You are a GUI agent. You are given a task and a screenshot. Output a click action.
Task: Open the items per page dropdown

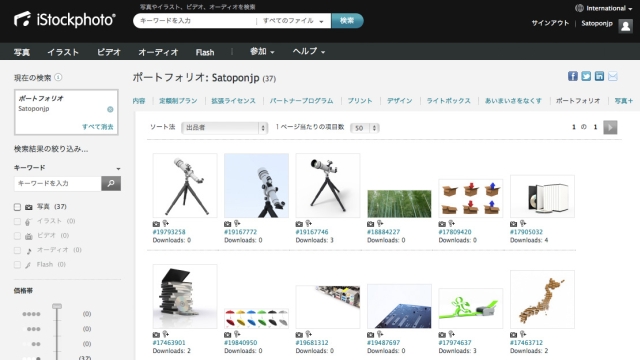[365, 128]
